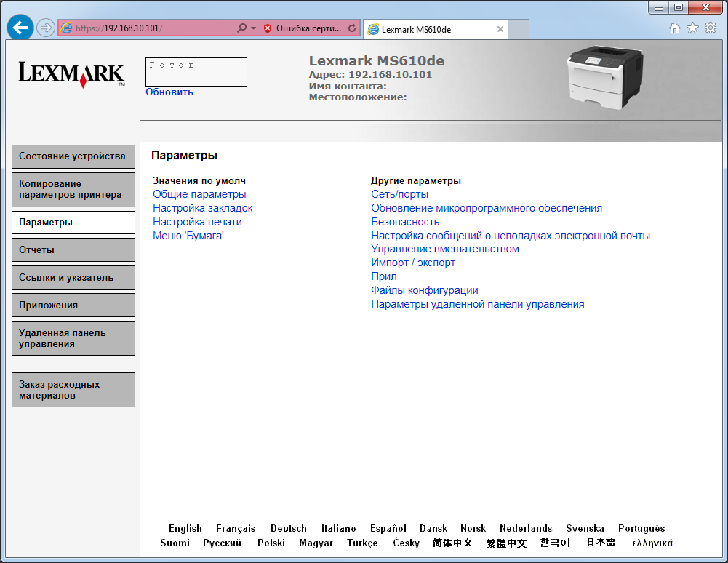Open Отчеты in the sidebar

[x=73, y=250]
